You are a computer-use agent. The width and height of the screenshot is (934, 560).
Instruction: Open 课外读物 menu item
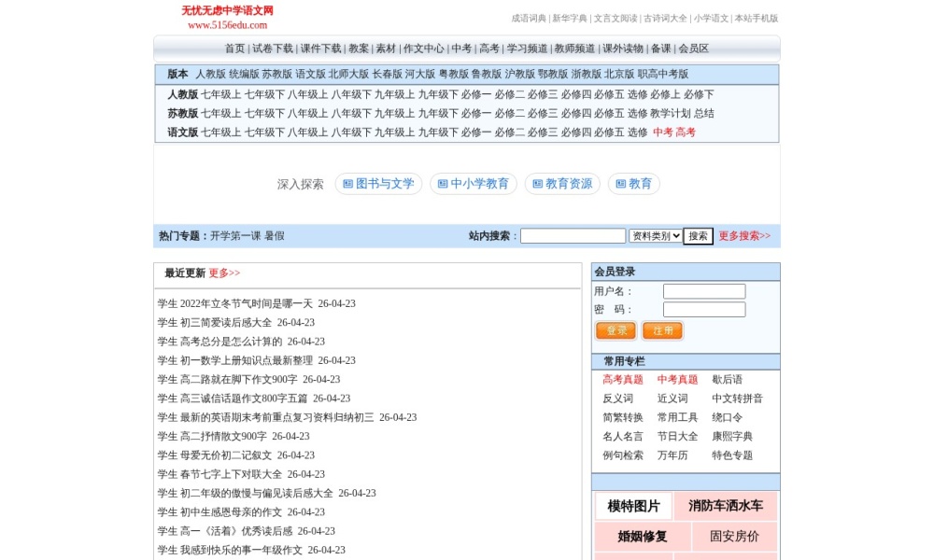pyautogui.click(x=623, y=49)
